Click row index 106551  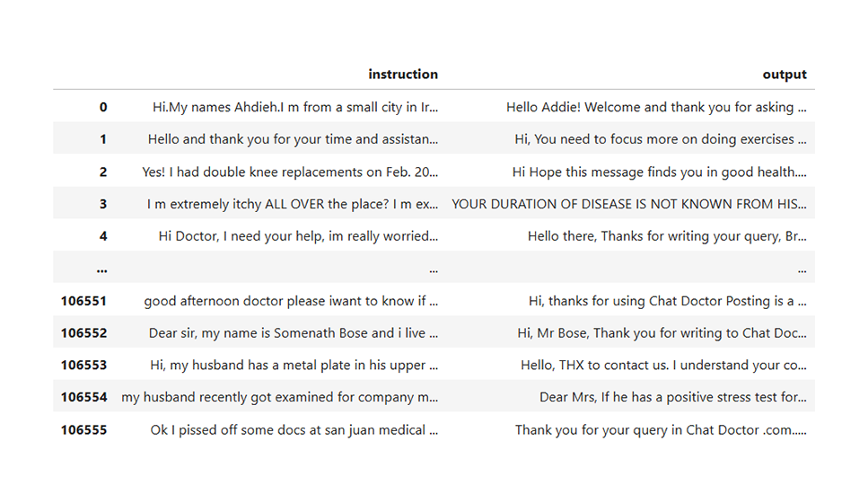point(83,301)
